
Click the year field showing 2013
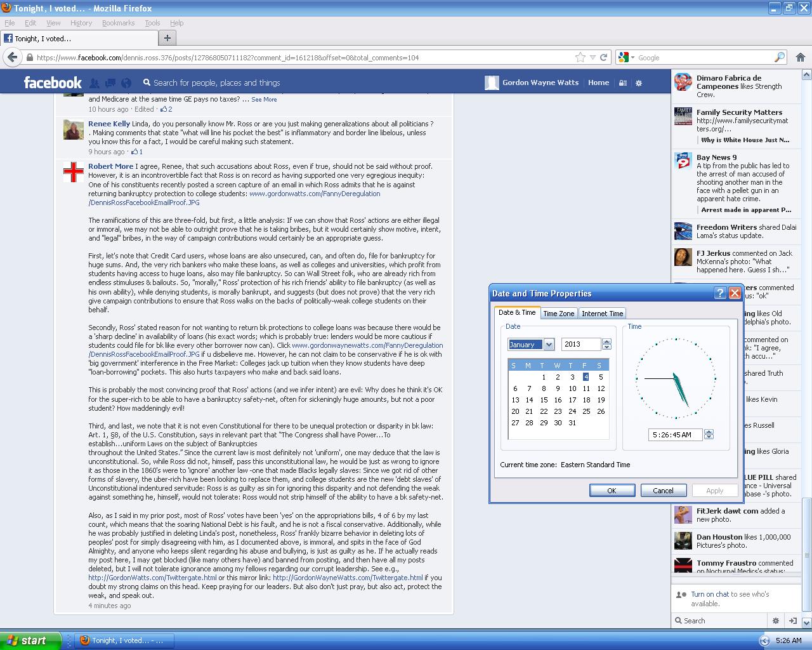pyautogui.click(x=581, y=344)
